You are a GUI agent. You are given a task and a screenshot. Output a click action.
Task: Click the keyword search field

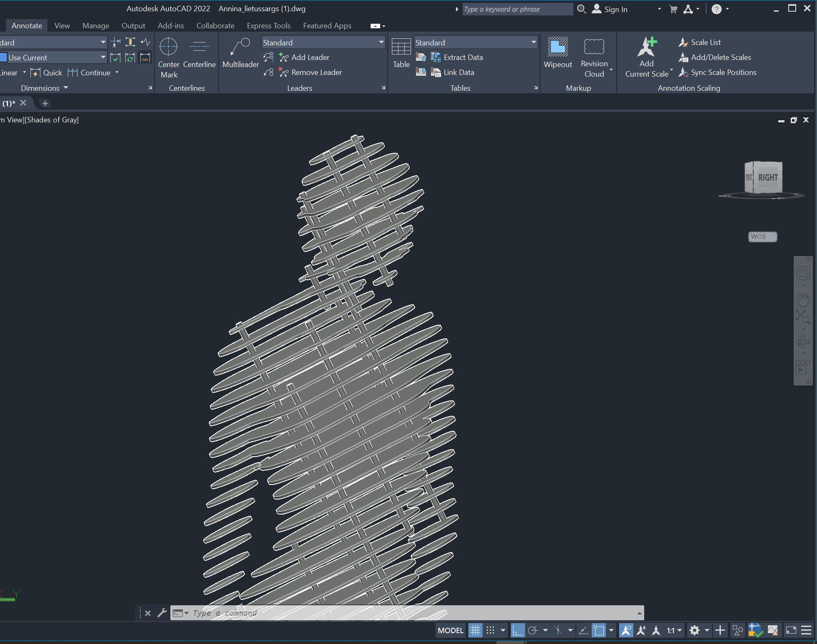point(518,9)
